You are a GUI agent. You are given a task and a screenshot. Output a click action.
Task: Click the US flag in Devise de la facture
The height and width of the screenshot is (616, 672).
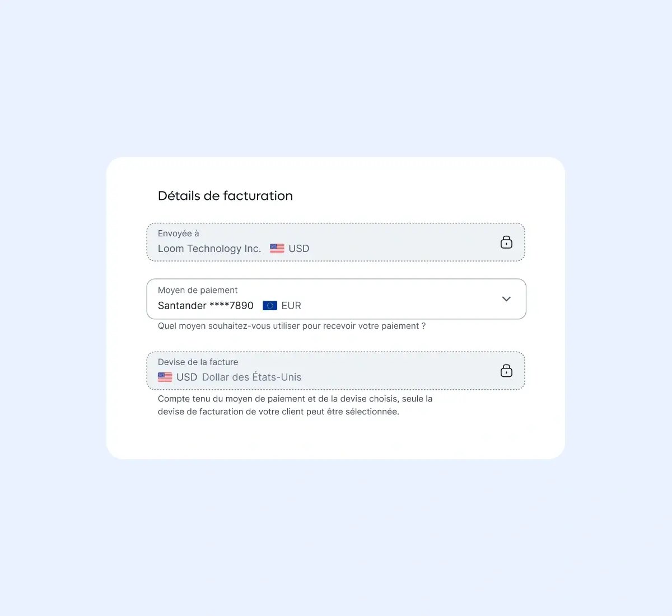(165, 377)
